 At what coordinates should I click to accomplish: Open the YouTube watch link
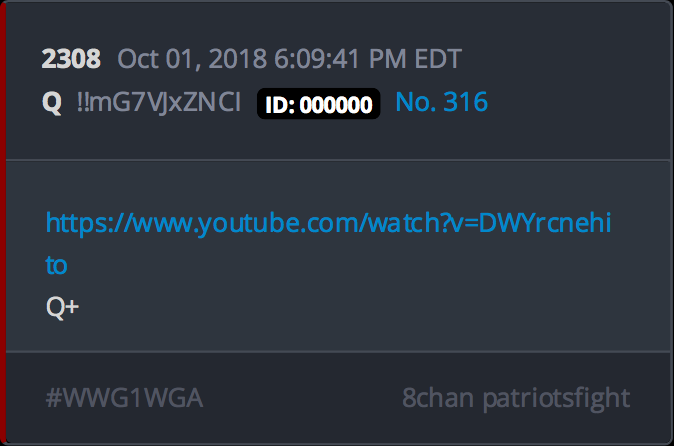[x=328, y=223]
